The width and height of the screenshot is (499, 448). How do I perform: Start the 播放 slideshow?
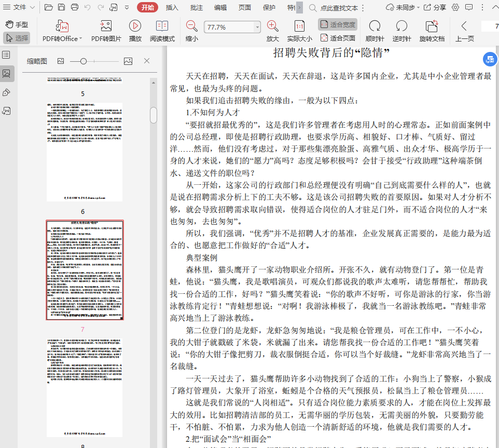(135, 31)
